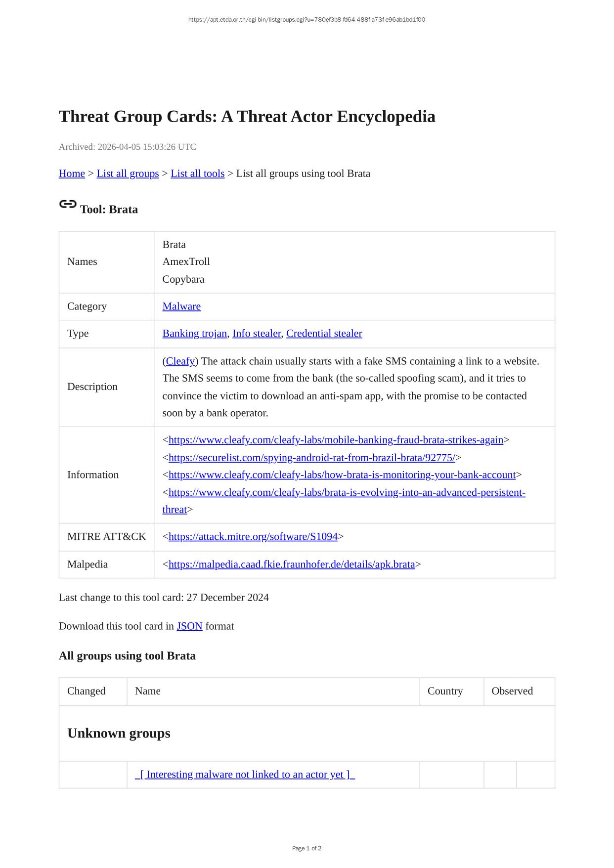Click the chain link icon beside Tool: Brata
614x868 pixels.
tap(68, 204)
